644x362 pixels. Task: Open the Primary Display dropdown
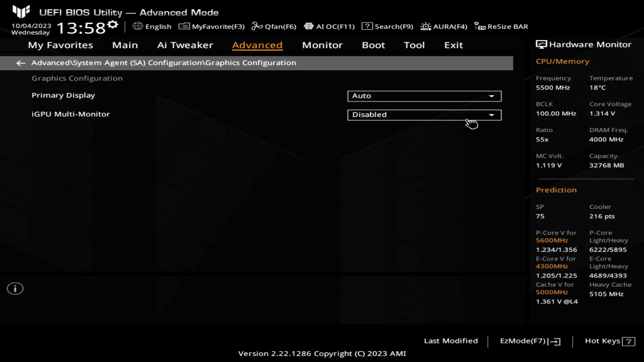tap(424, 96)
